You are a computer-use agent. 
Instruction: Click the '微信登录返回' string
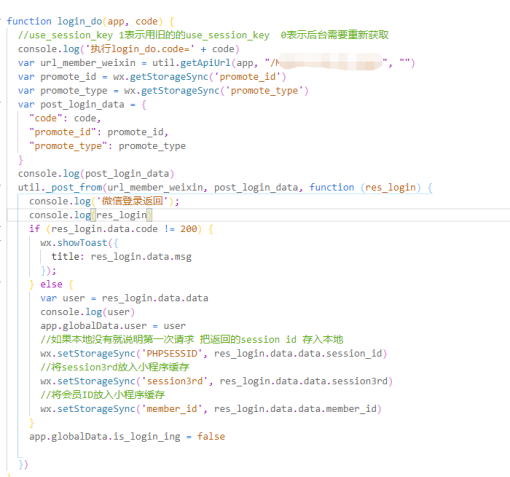pos(132,201)
